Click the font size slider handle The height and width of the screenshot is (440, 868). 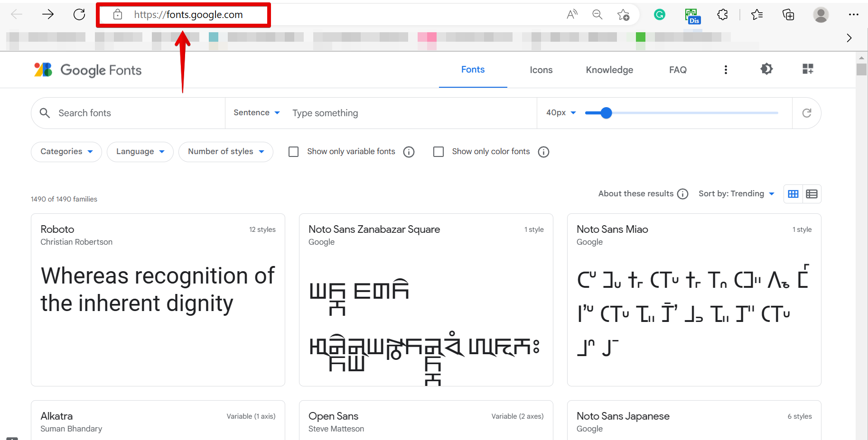click(x=606, y=113)
